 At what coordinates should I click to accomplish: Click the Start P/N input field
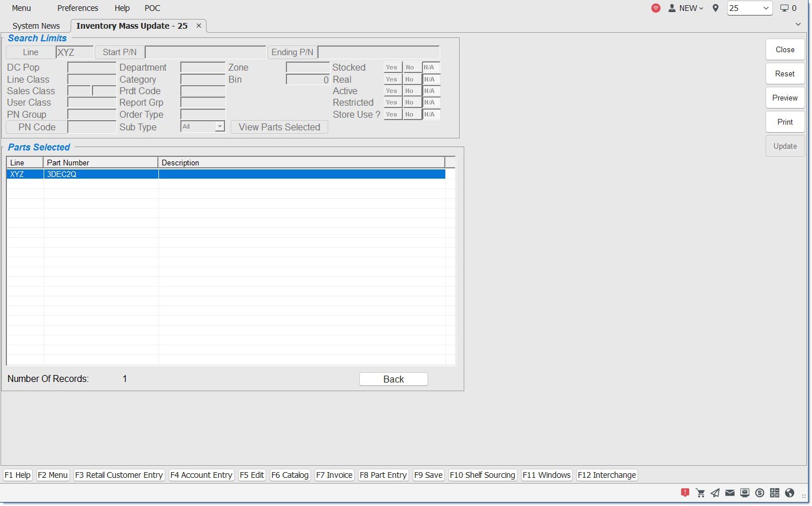click(x=205, y=52)
